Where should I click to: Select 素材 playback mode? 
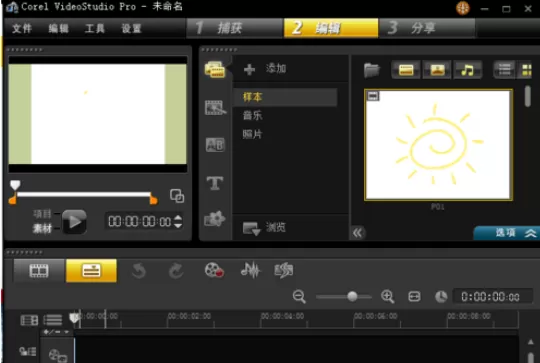42,228
